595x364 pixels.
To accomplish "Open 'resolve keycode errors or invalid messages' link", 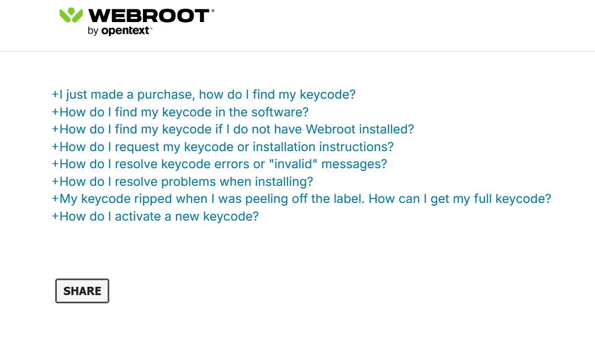I will click(x=223, y=164).
